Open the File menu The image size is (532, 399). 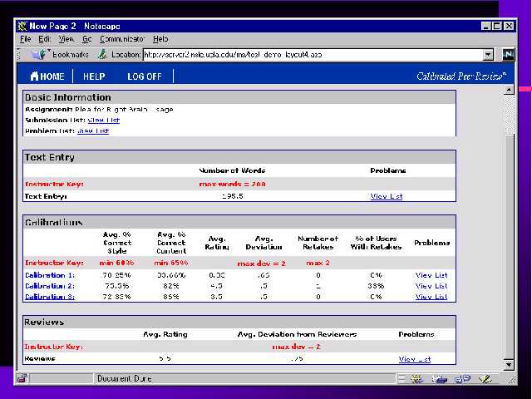tap(26, 39)
